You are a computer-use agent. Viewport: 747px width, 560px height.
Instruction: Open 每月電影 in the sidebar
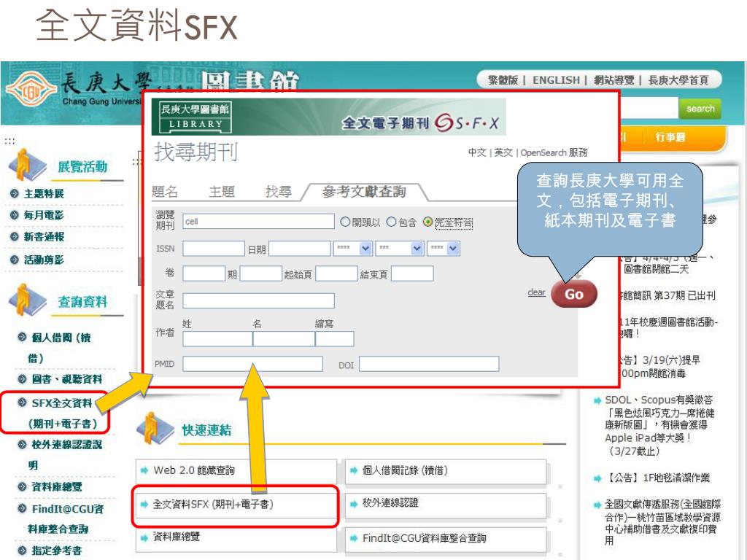point(43,215)
